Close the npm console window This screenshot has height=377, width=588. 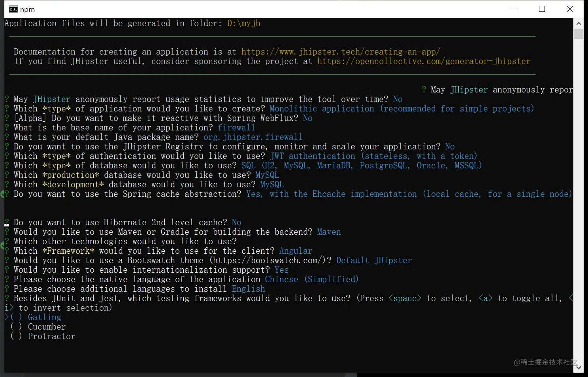(570, 9)
